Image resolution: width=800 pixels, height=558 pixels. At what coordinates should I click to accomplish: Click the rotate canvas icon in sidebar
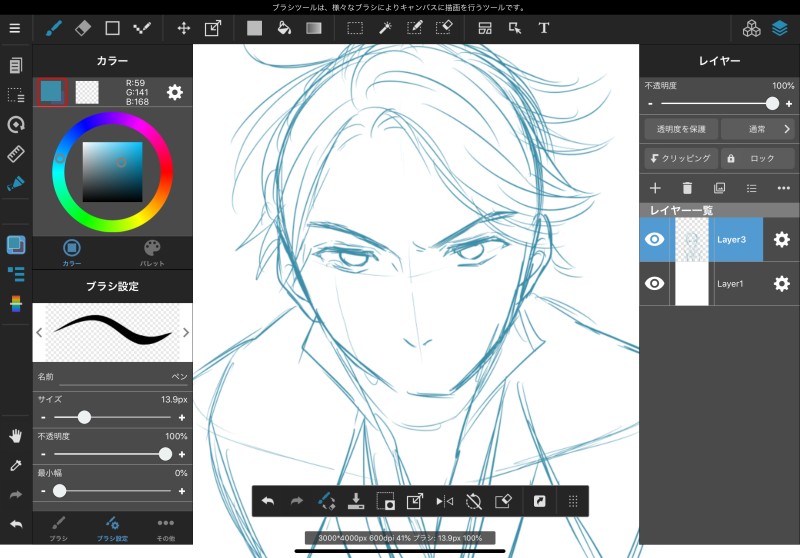coord(16,124)
